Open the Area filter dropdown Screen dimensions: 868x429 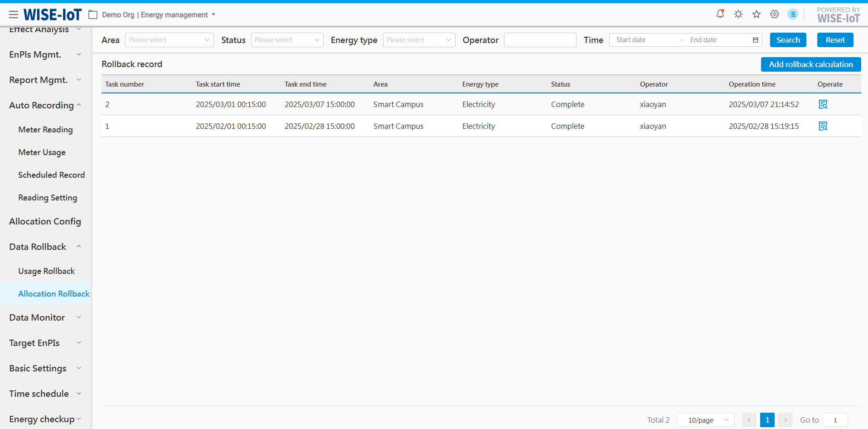[x=169, y=40]
